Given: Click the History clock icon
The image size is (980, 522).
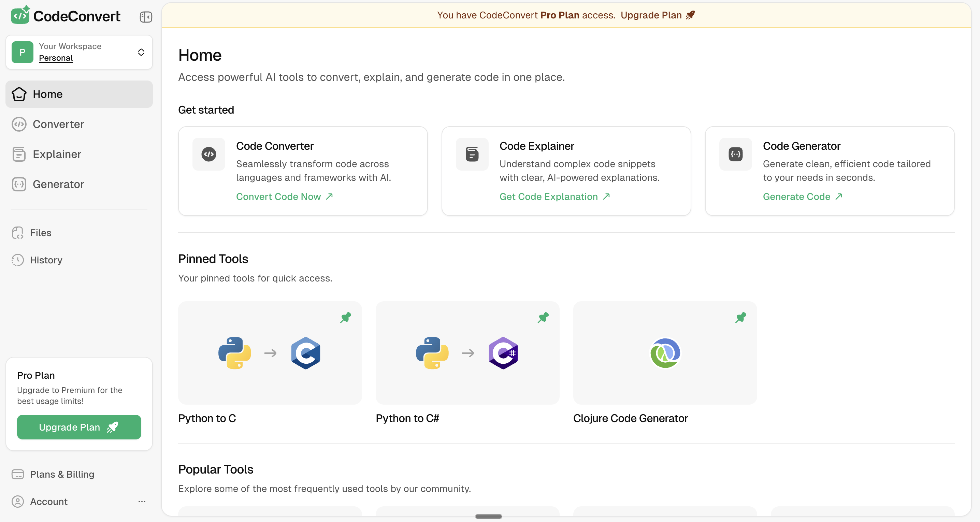Looking at the screenshot, I should point(17,260).
